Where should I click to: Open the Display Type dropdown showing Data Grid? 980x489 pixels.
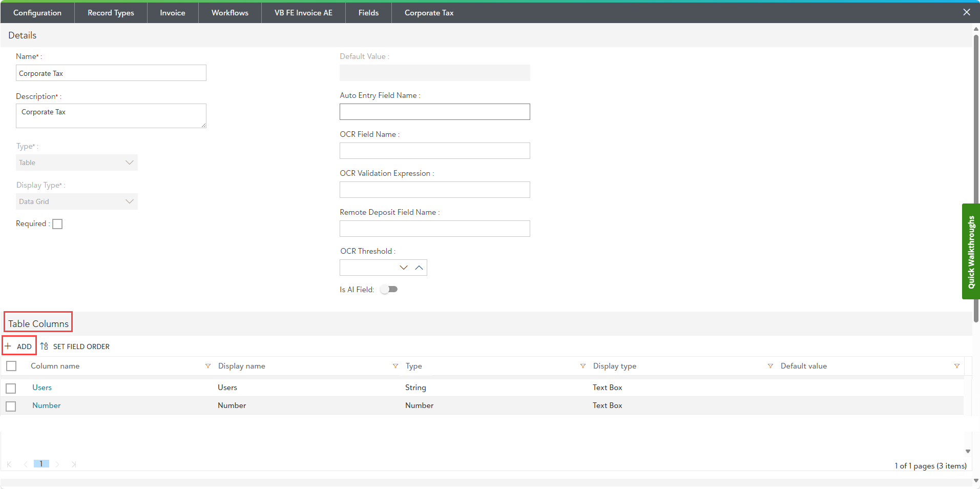coord(77,201)
